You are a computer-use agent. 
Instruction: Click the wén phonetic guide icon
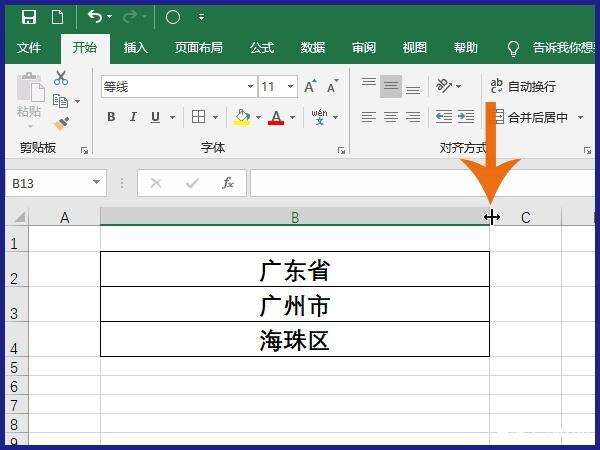(x=320, y=117)
